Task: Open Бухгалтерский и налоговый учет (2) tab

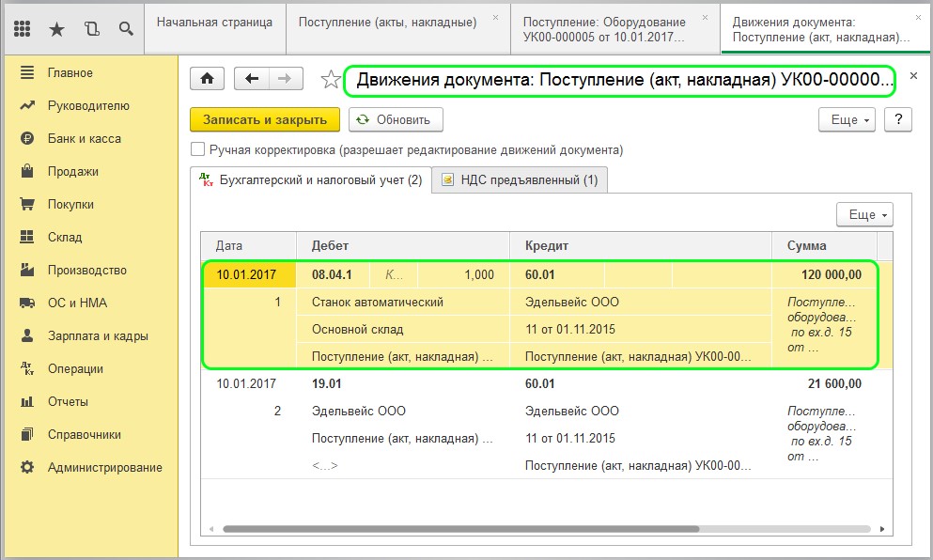Action: 311,179
